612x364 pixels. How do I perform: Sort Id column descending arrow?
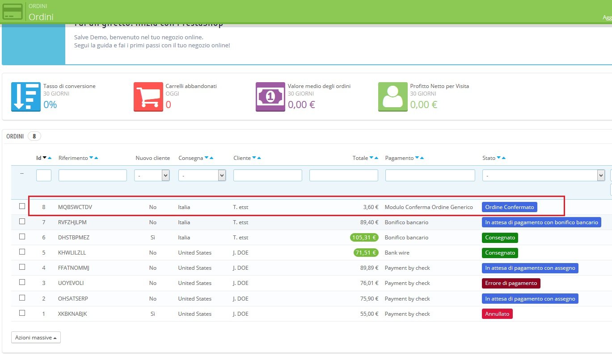tap(45, 158)
